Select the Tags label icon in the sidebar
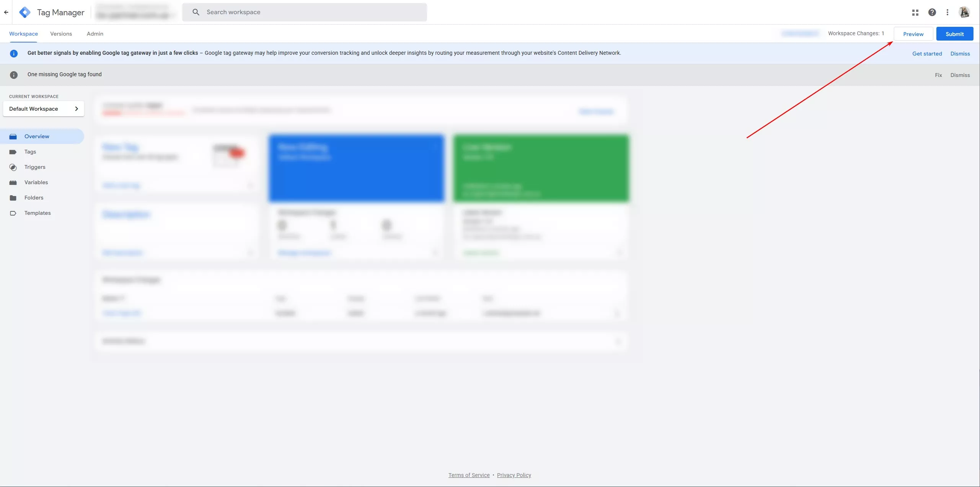The width and height of the screenshot is (980, 487). coord(13,152)
